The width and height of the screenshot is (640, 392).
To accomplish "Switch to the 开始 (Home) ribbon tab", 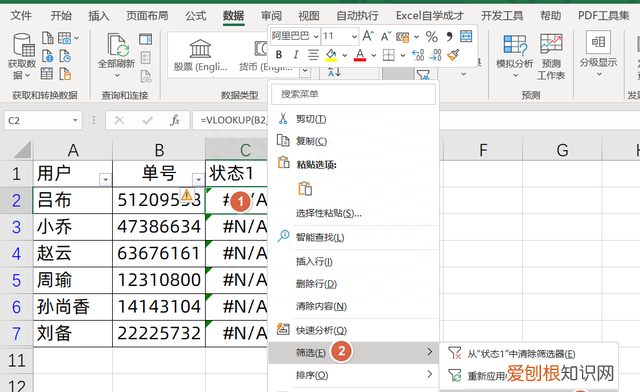I will (61, 16).
